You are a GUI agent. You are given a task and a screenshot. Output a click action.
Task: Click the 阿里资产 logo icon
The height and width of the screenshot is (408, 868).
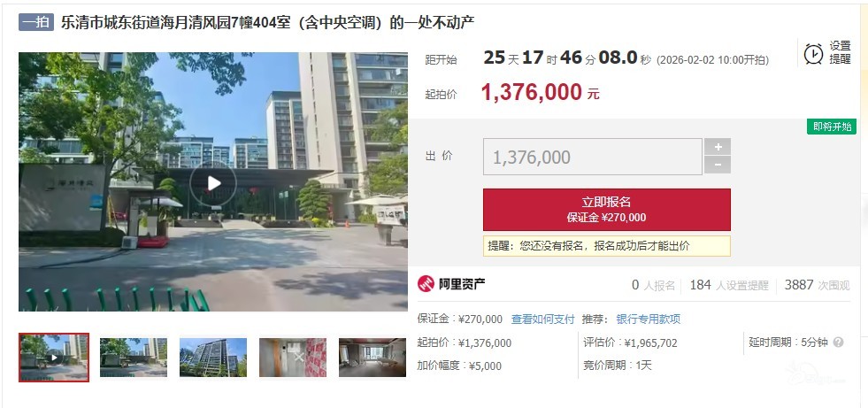click(x=426, y=284)
